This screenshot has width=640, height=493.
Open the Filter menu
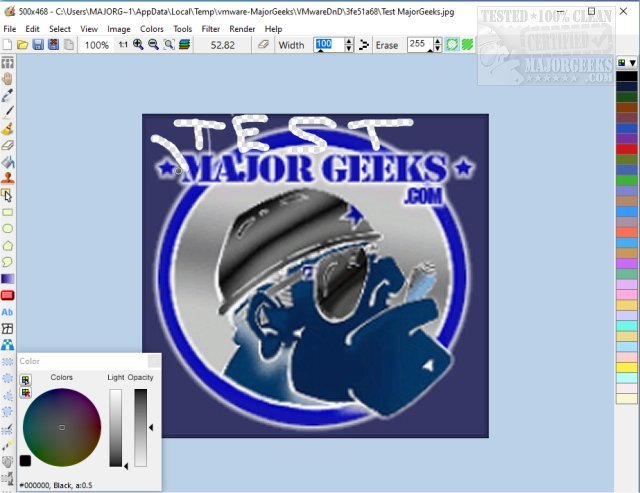click(211, 29)
